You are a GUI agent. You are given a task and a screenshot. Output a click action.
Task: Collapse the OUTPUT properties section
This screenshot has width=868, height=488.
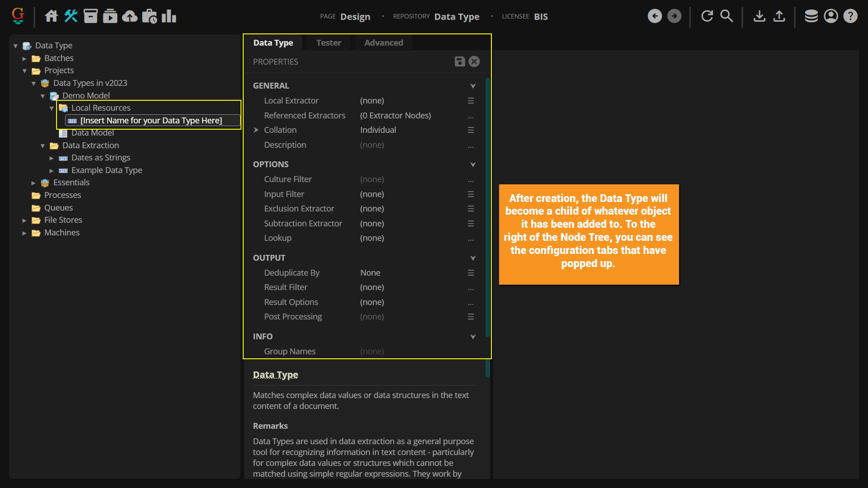pos(473,258)
